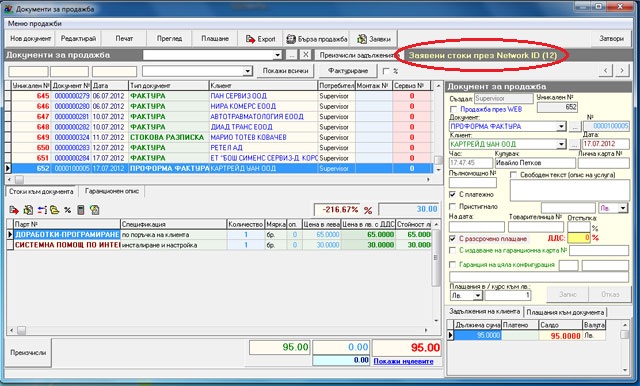Click the Клиент column header
This screenshot has height=386, width=640.
tap(263, 86)
